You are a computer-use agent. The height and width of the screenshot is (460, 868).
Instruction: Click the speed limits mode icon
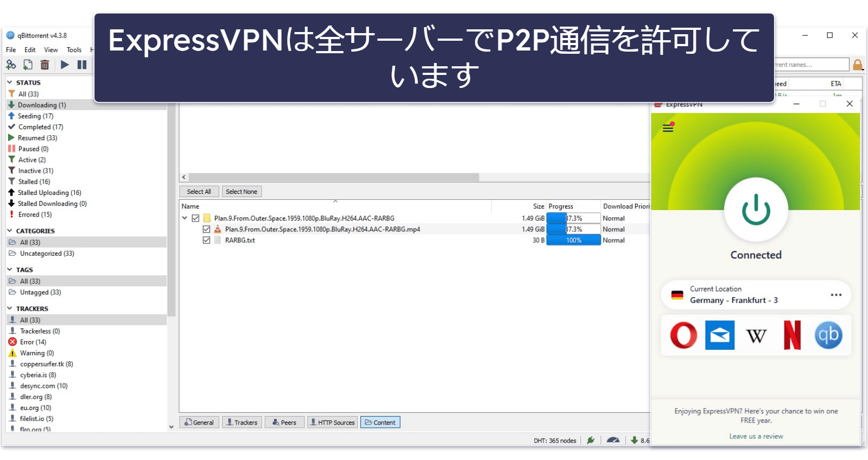pos(613,440)
